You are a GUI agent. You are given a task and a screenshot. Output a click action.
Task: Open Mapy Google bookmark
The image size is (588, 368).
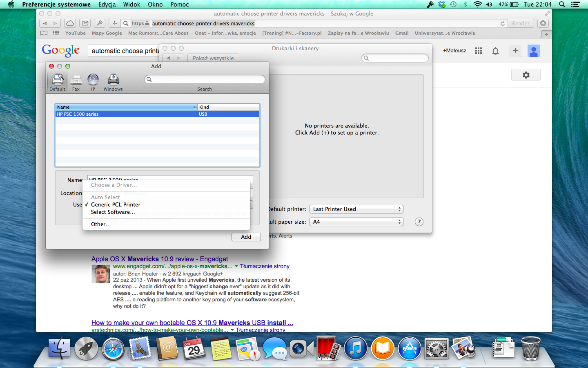(x=107, y=33)
